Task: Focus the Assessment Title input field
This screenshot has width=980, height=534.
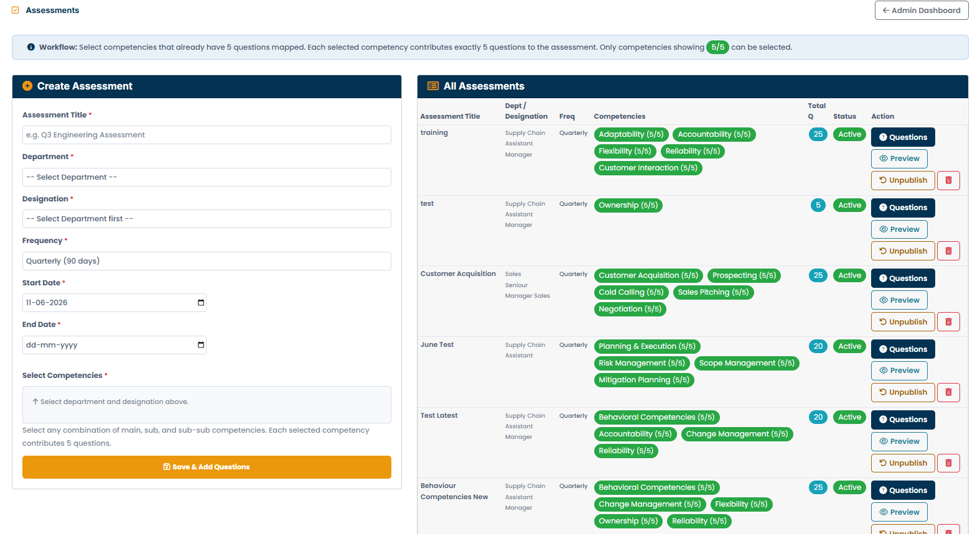Action: click(207, 135)
